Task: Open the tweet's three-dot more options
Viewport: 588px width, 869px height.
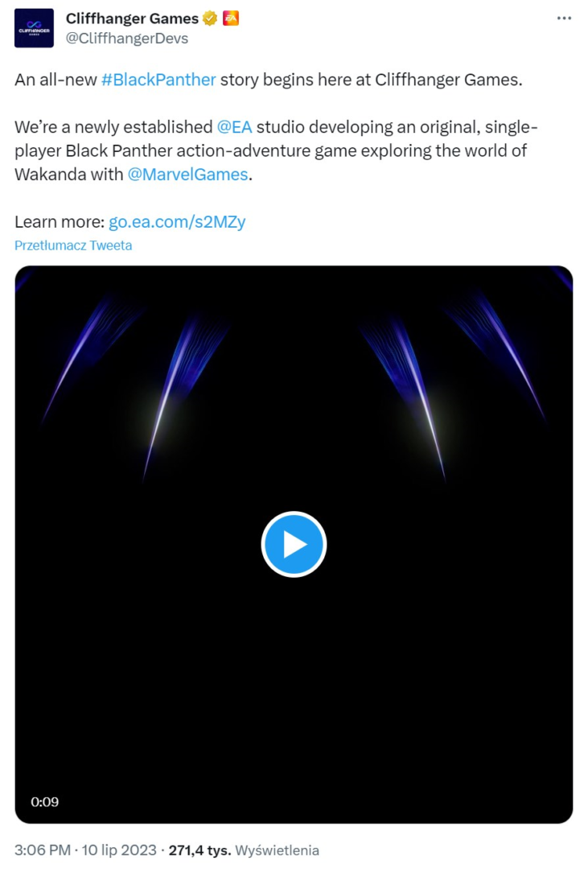Action: pyautogui.click(x=564, y=18)
